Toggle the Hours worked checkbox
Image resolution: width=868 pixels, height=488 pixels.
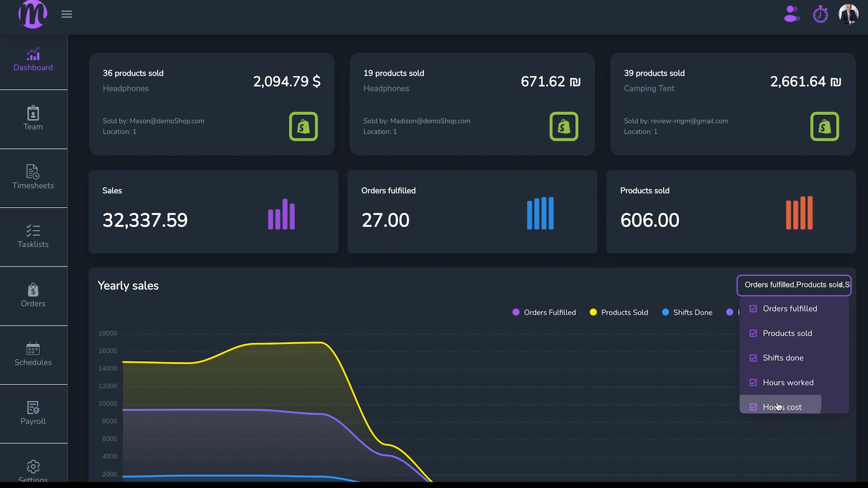(x=753, y=383)
